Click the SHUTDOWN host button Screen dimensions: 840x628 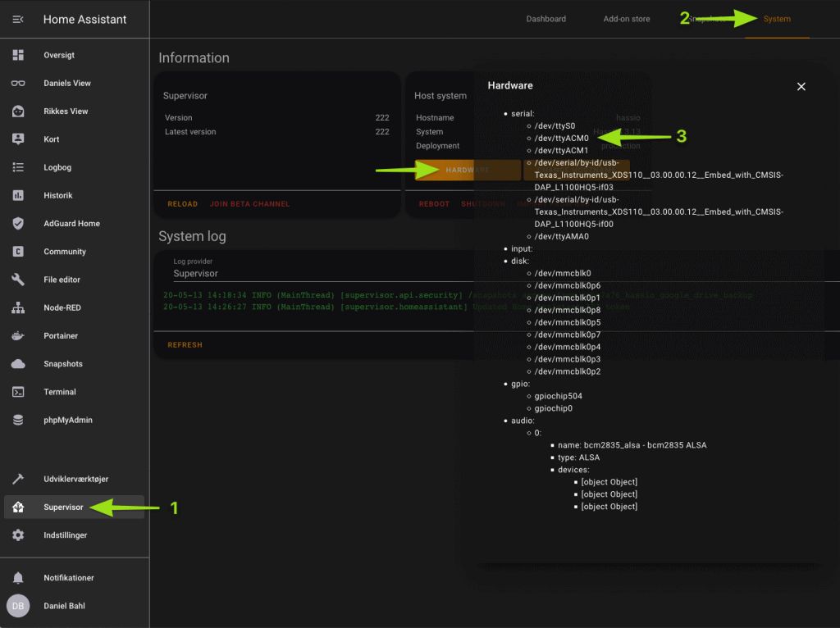[482, 204]
